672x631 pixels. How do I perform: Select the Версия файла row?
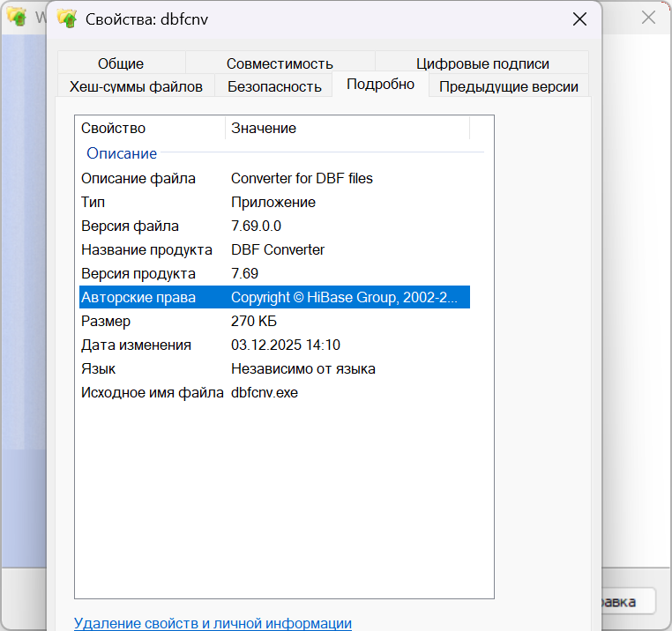[x=275, y=226]
